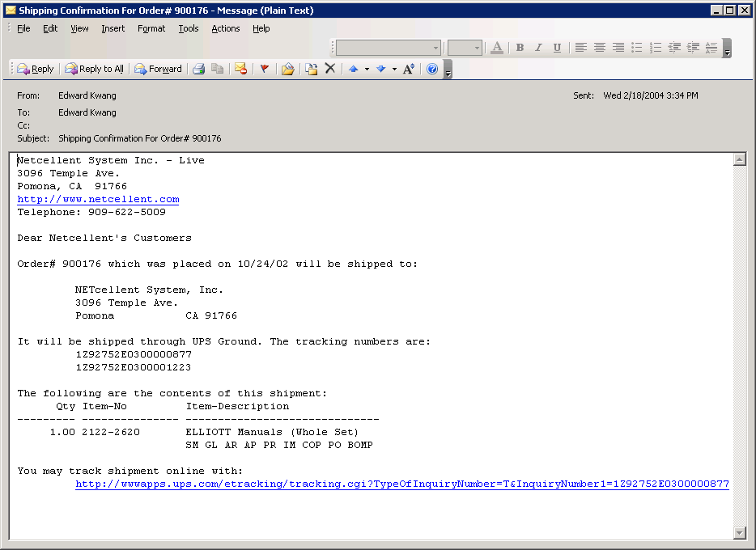Image resolution: width=756 pixels, height=550 pixels.
Task: Go to next item with down arrow
Action: 381,69
